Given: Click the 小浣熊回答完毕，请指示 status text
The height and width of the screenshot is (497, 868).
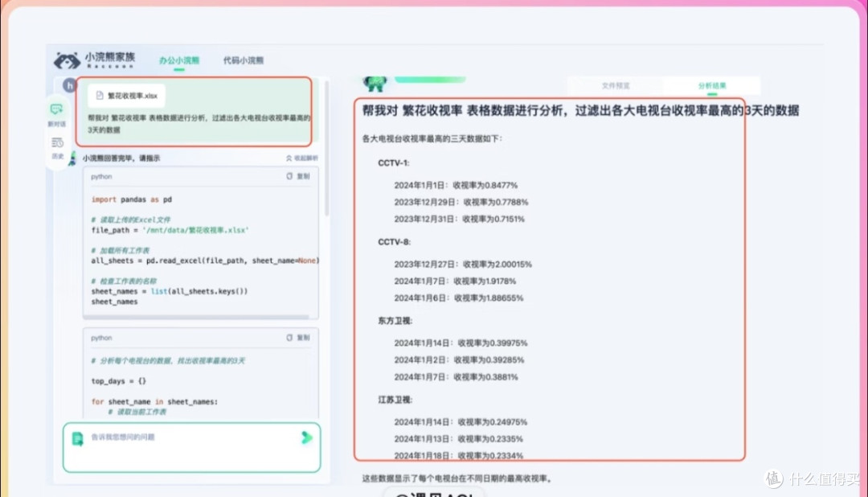Looking at the screenshot, I should pos(121,158).
